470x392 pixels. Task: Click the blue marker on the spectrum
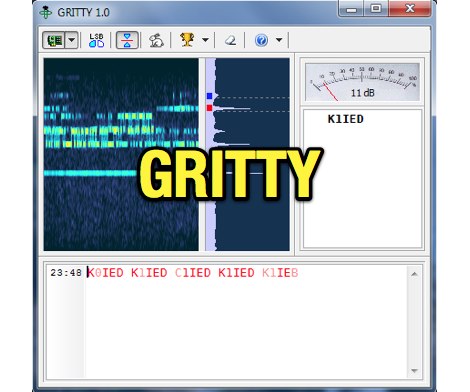coord(209,96)
